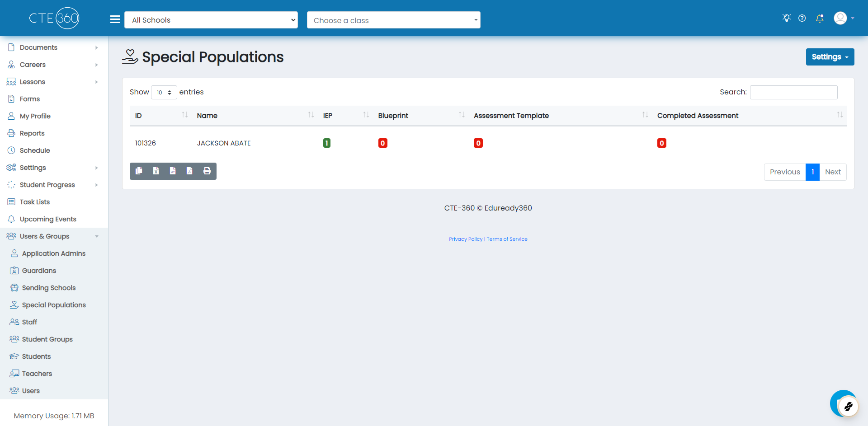Change the show entries count selector

pos(164,92)
